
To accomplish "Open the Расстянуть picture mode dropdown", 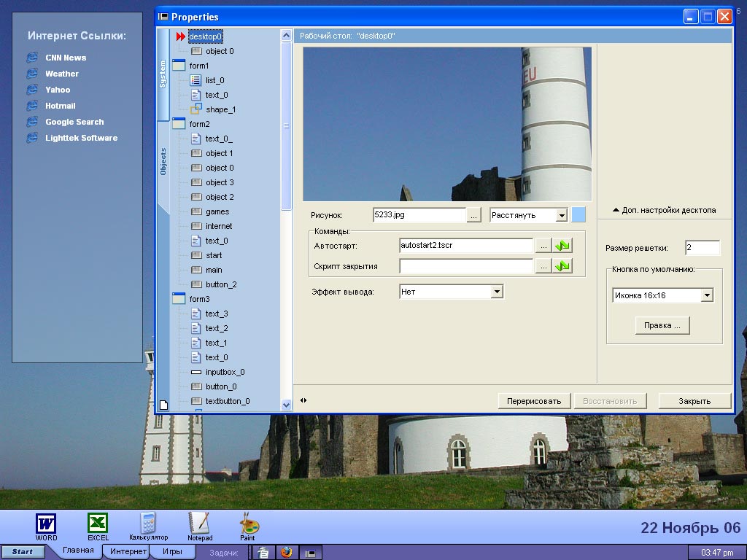I will [x=561, y=215].
